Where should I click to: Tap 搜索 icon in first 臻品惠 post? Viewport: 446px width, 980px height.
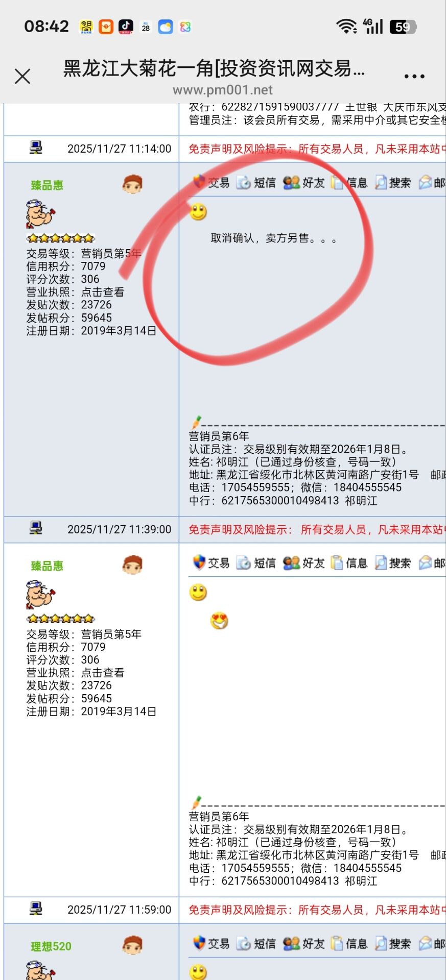point(392,182)
